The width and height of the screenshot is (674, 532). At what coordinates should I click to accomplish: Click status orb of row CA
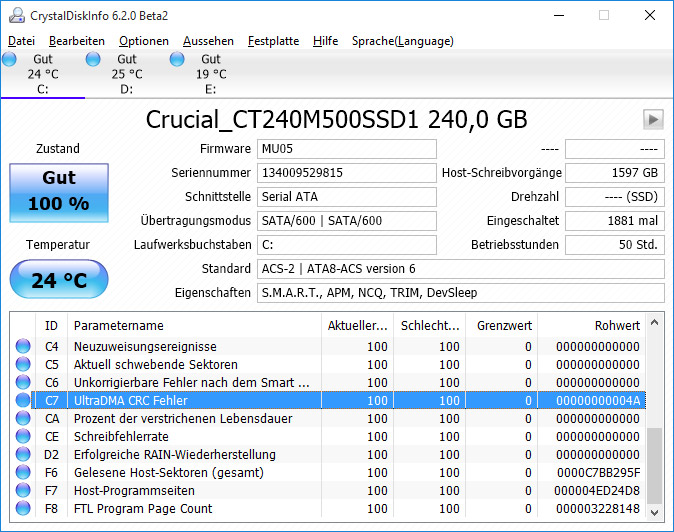(23, 418)
